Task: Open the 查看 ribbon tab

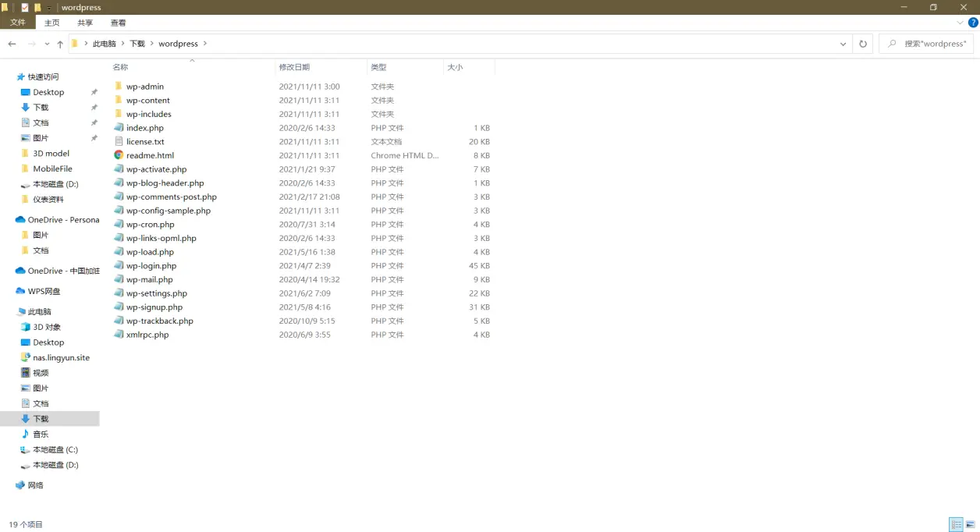Action: pyautogui.click(x=119, y=23)
